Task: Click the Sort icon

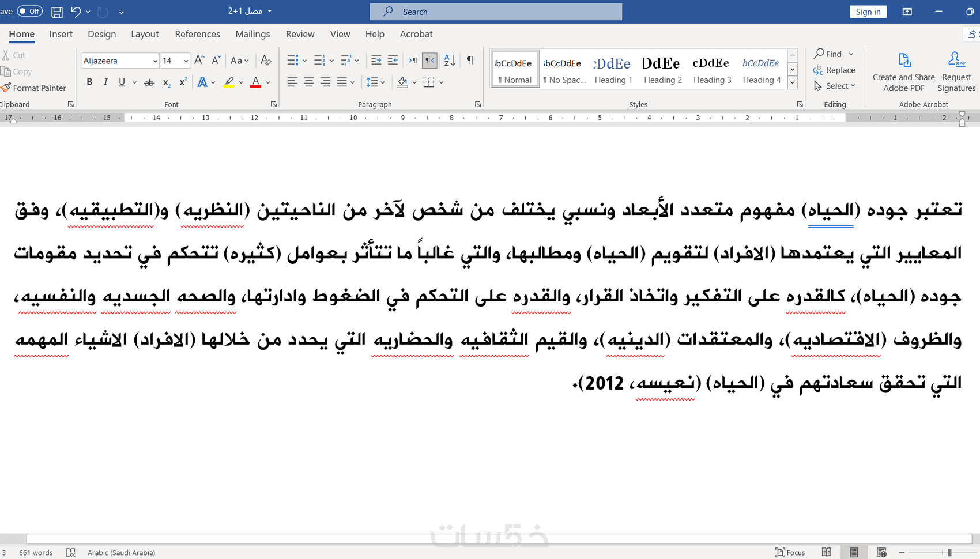Action: (x=450, y=60)
